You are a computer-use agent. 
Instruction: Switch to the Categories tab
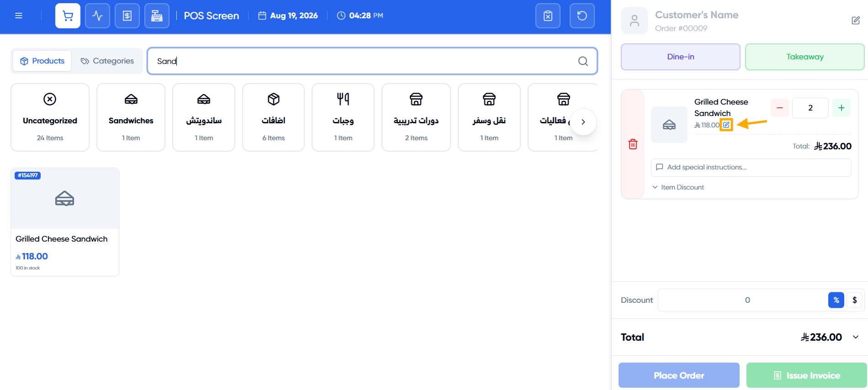point(107,61)
